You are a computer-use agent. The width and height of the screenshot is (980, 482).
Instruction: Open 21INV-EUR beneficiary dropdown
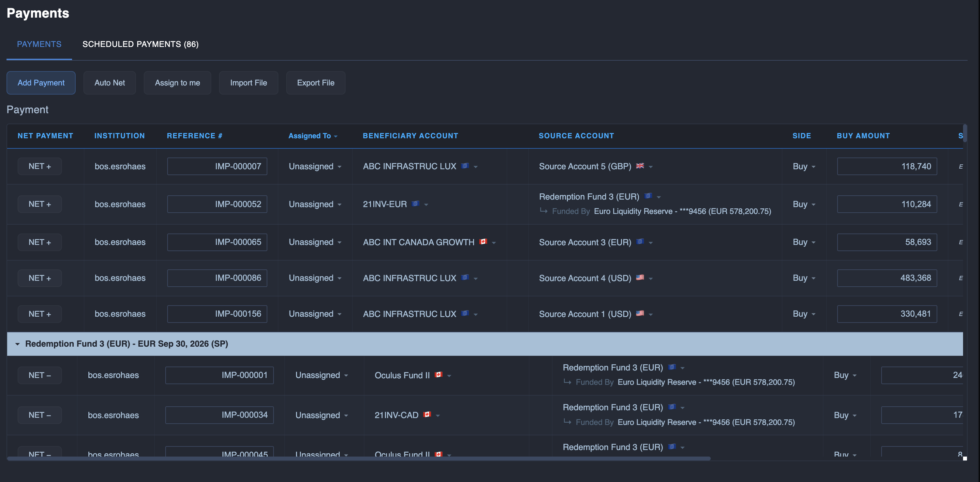click(396, 204)
